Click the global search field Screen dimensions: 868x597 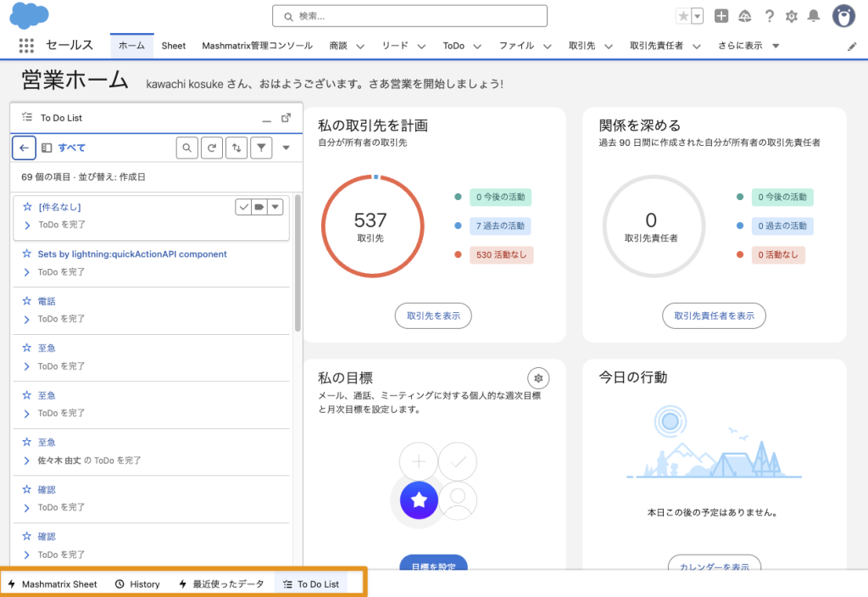click(409, 16)
